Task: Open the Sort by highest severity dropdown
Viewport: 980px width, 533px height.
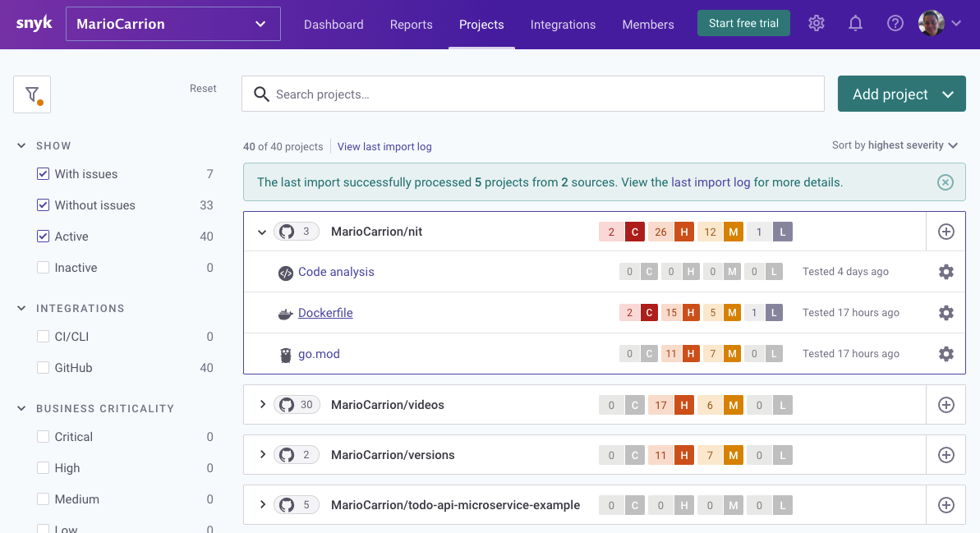Action: (895, 145)
